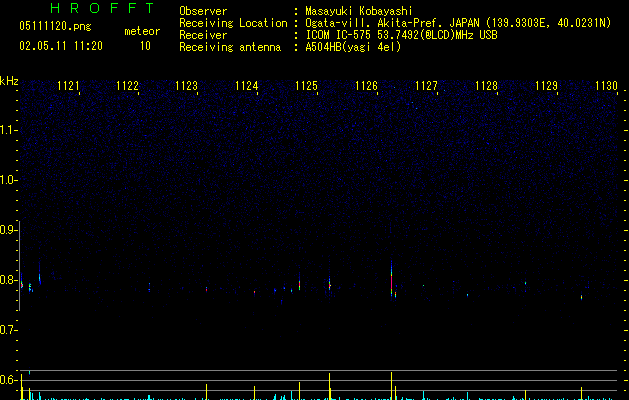Click the kHz axis unit label
The height and width of the screenshot is (400, 629).
pos(9,81)
